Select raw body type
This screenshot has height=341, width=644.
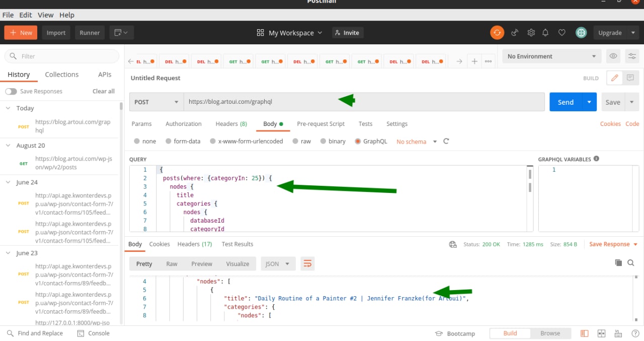pos(302,142)
